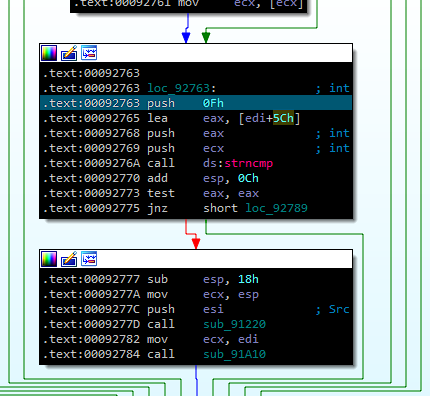Viewport: 430px width, 396px height.
Task: Click the edi register in lea operand
Action: point(255,118)
